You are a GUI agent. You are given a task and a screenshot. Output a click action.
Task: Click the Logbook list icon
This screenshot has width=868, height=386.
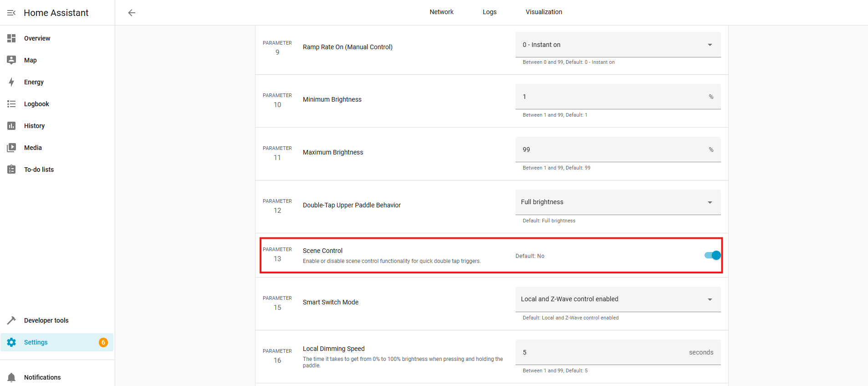tap(11, 104)
